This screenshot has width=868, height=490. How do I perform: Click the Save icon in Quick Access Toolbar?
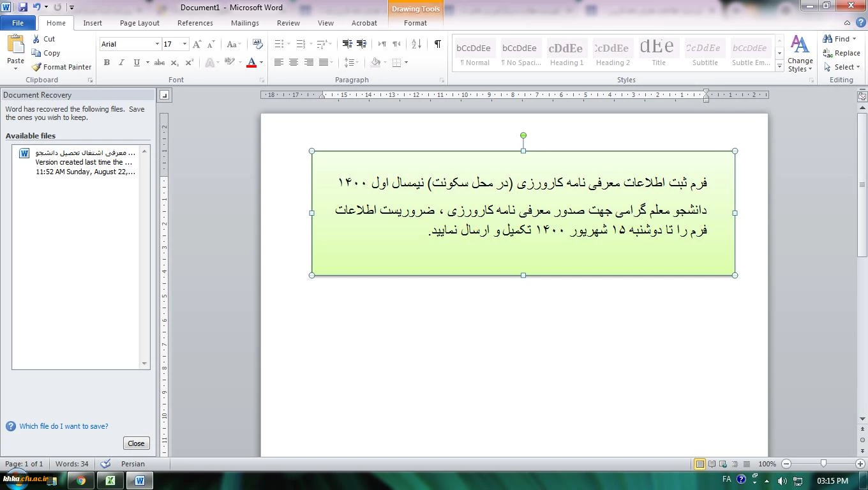pyautogui.click(x=23, y=7)
